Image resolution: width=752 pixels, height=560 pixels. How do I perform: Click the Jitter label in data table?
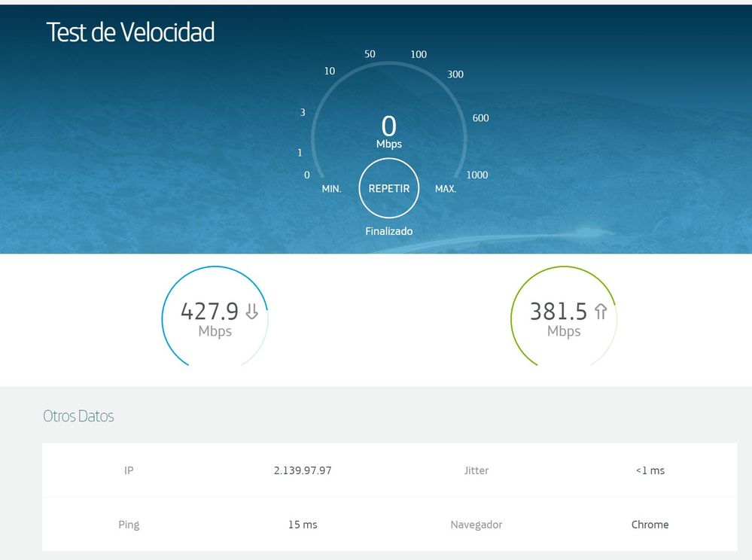[x=476, y=470]
